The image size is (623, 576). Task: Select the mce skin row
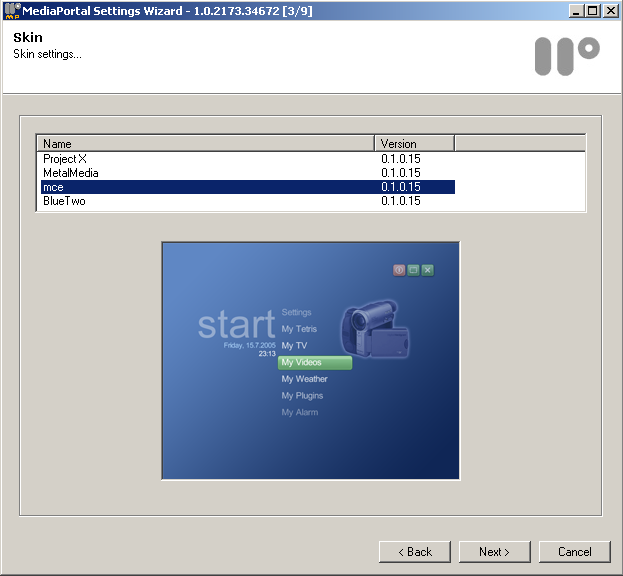[x=248, y=187]
